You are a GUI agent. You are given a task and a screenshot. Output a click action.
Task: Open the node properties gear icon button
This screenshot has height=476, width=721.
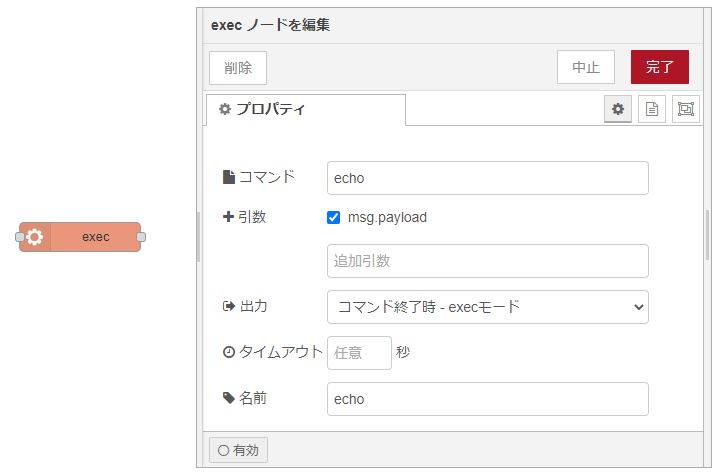click(x=618, y=109)
